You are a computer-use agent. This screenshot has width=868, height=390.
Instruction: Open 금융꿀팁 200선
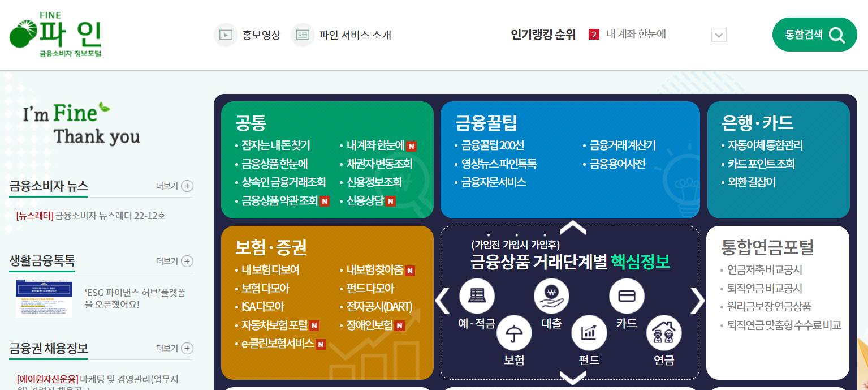click(x=493, y=145)
